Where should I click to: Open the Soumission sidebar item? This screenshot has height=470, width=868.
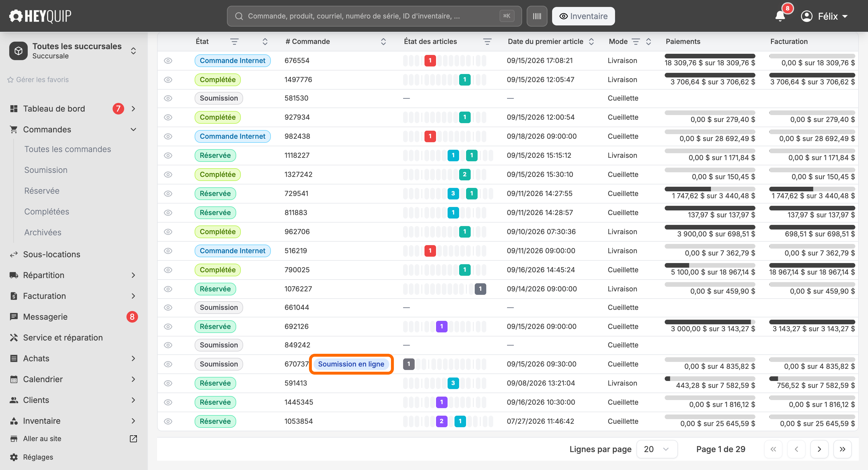point(46,170)
